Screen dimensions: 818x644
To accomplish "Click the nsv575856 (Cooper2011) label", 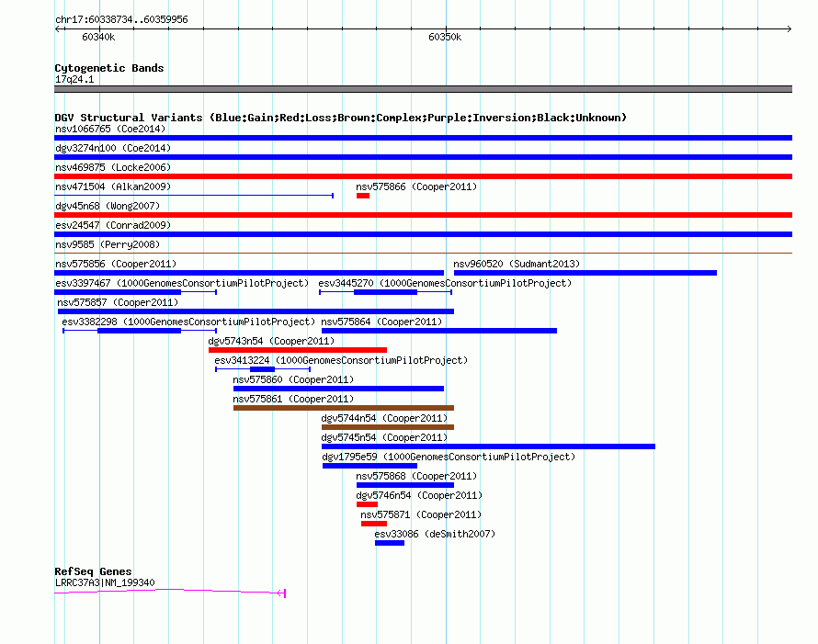I will 116,264.
